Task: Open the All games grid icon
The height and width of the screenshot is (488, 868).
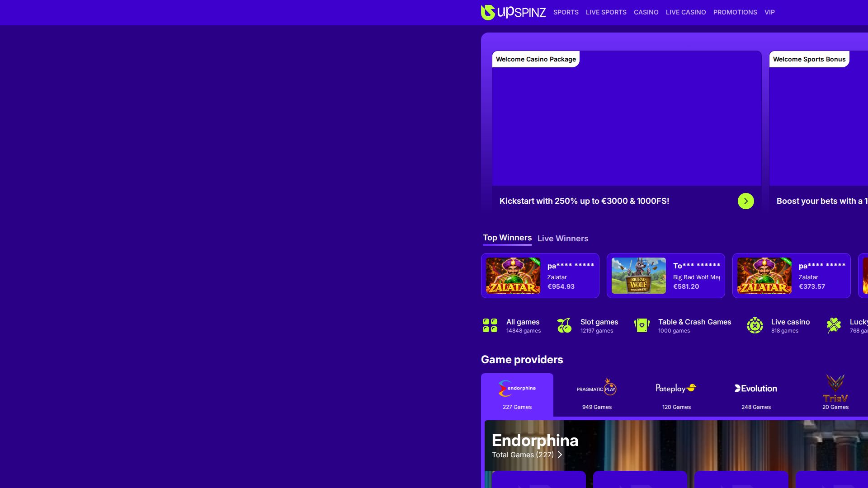Action: click(490, 325)
